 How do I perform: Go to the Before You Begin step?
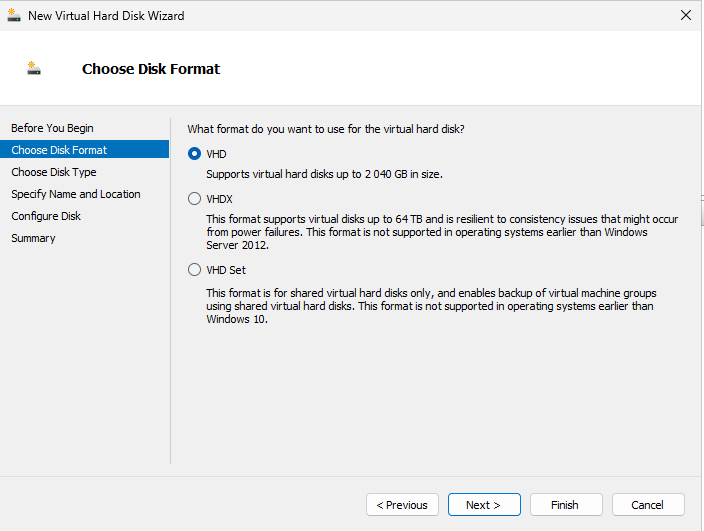pyautogui.click(x=52, y=128)
